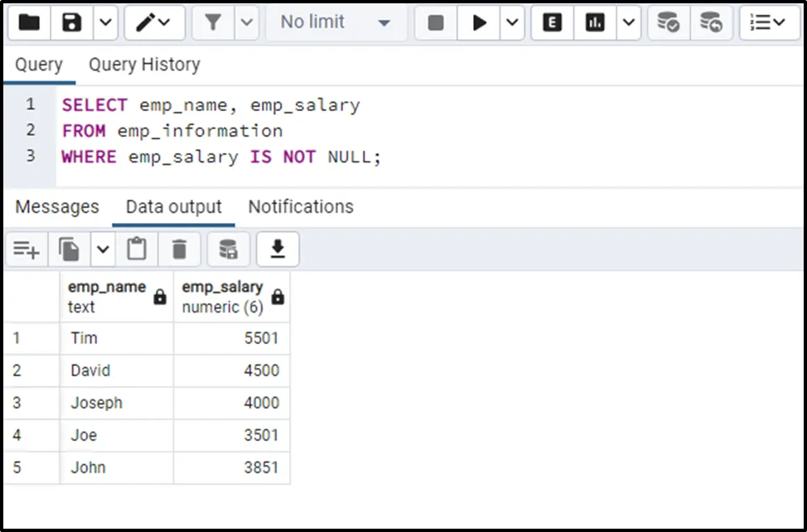This screenshot has width=807, height=532.
Task: Click the Explain Analyze chart icon
Action: (594, 23)
